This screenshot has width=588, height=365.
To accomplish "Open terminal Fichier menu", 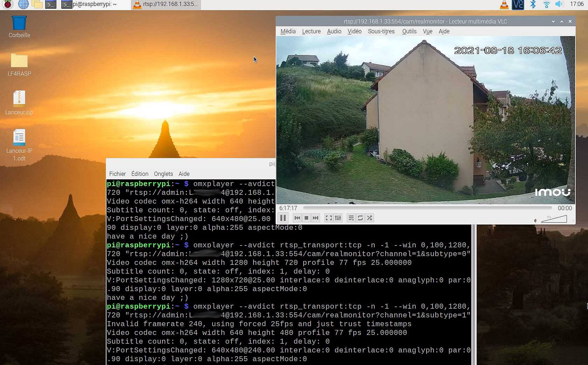I will point(117,174).
